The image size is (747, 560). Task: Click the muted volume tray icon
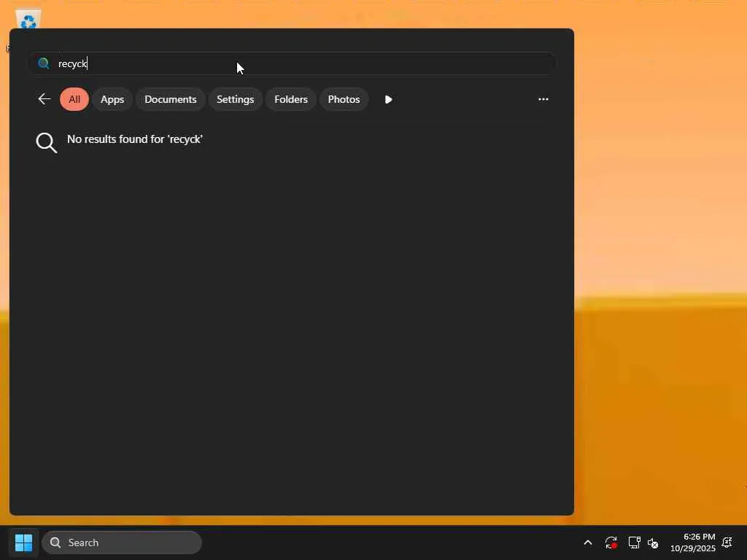653,542
